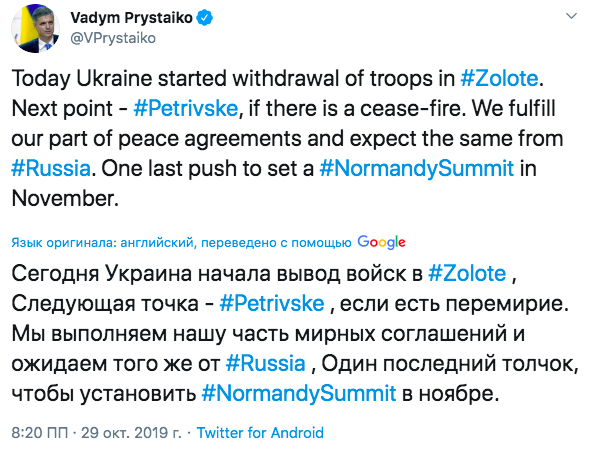Open #Russia hashtag in English tweet
This screenshot has width=590, height=454.
click(x=51, y=169)
